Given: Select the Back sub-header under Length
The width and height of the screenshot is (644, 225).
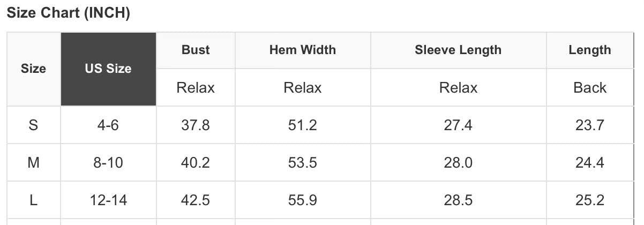Looking at the screenshot, I should point(589,87).
